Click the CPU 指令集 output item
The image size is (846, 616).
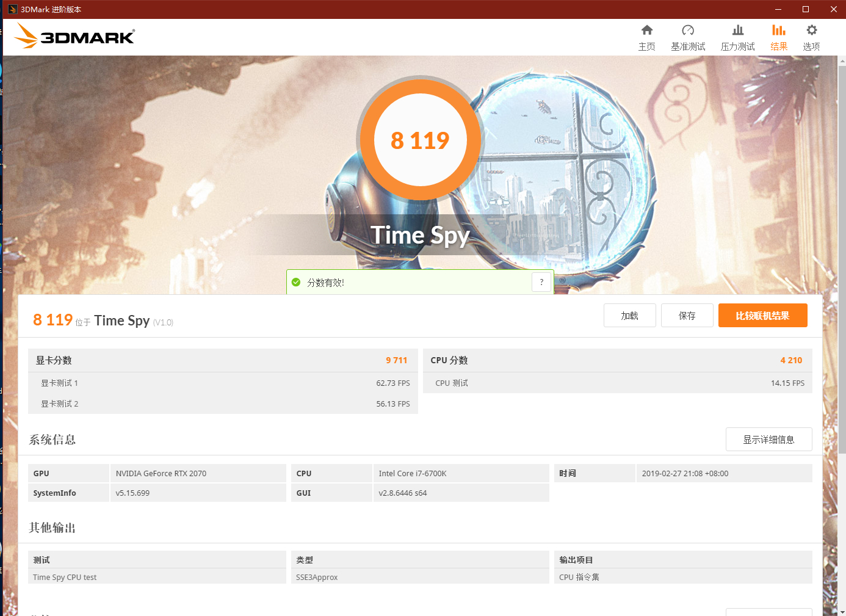(579, 577)
